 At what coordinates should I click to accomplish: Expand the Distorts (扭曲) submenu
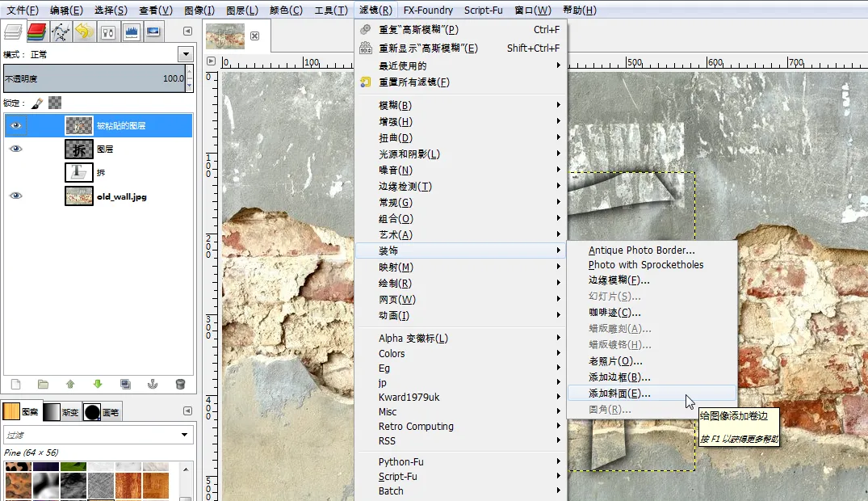[x=460, y=137]
